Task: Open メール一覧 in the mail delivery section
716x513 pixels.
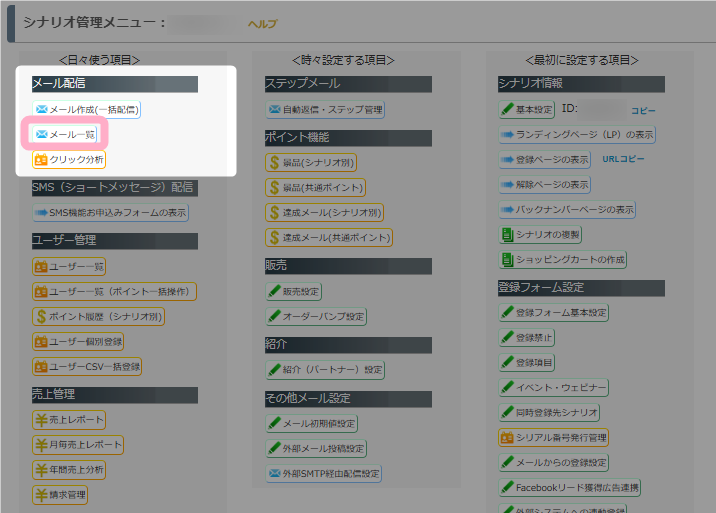Action: click(66, 133)
